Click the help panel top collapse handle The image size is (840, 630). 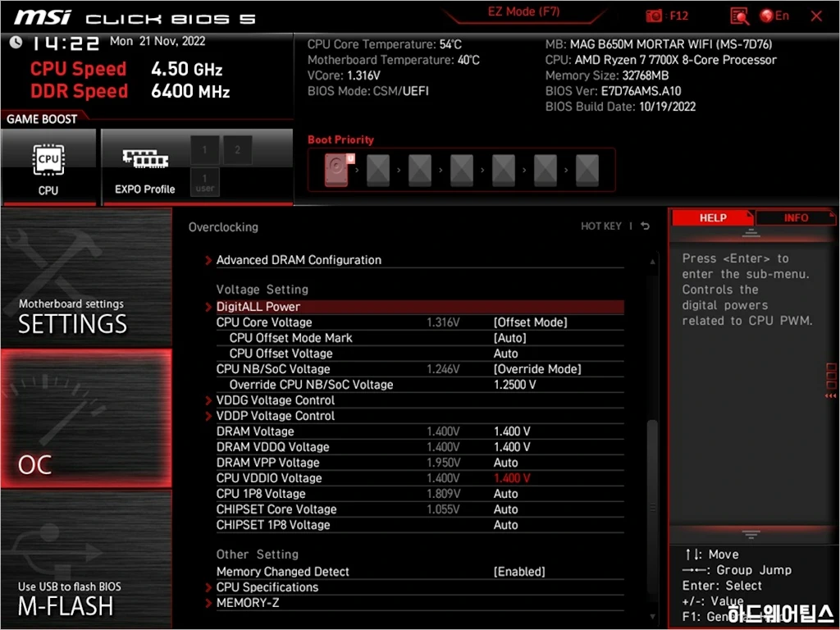point(751,233)
